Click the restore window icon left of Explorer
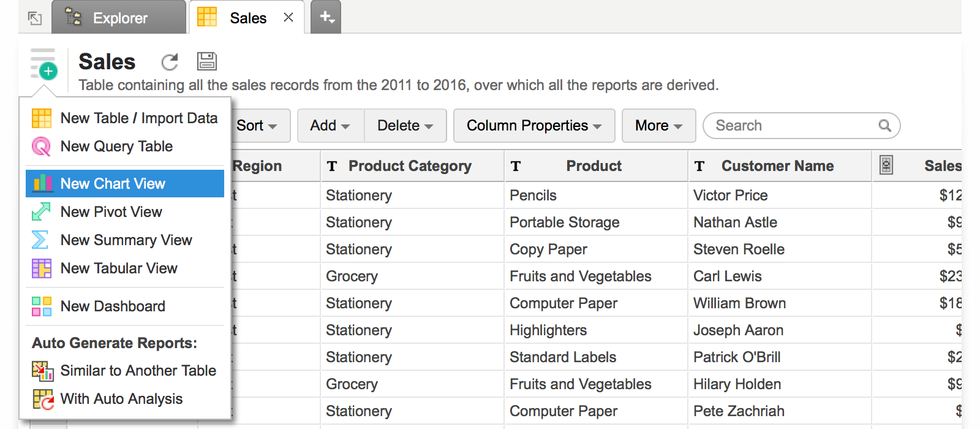Screen dimensions: 980x429 pyautogui.click(x=35, y=18)
